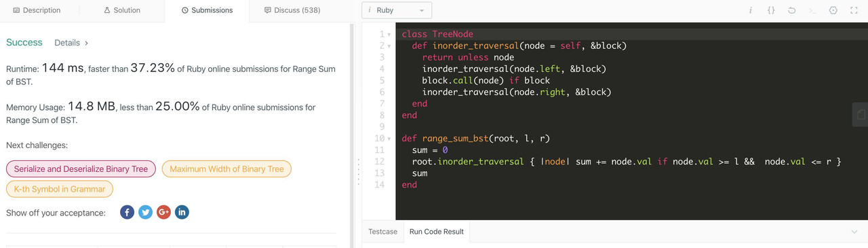Image resolution: width=868 pixels, height=248 pixels.
Task: Click the '14.8 MB' memory value
Action: point(92,107)
